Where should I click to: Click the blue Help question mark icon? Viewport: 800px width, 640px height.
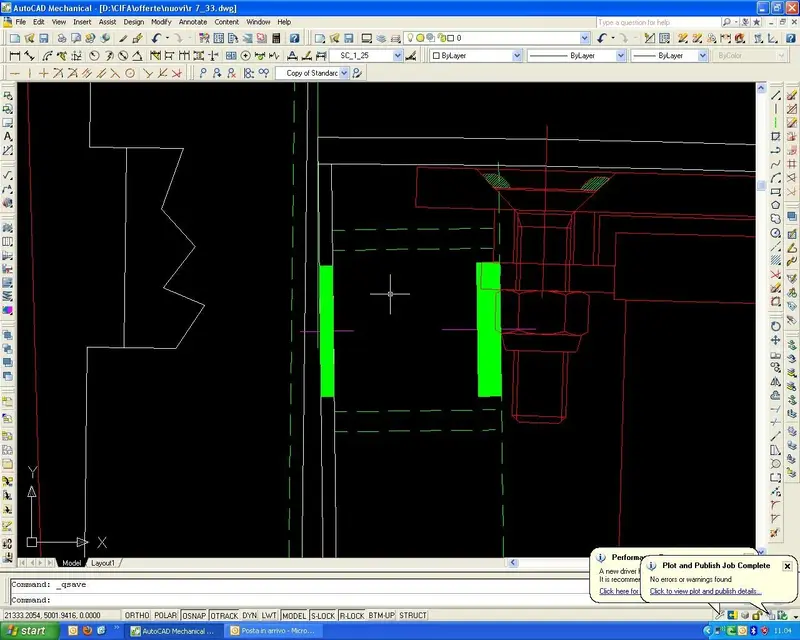point(294,38)
